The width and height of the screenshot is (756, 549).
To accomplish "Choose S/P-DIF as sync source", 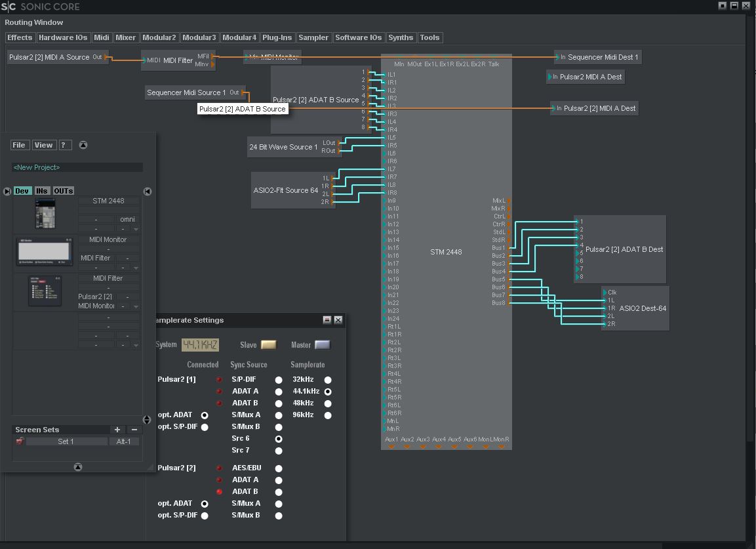I will 279,380.
